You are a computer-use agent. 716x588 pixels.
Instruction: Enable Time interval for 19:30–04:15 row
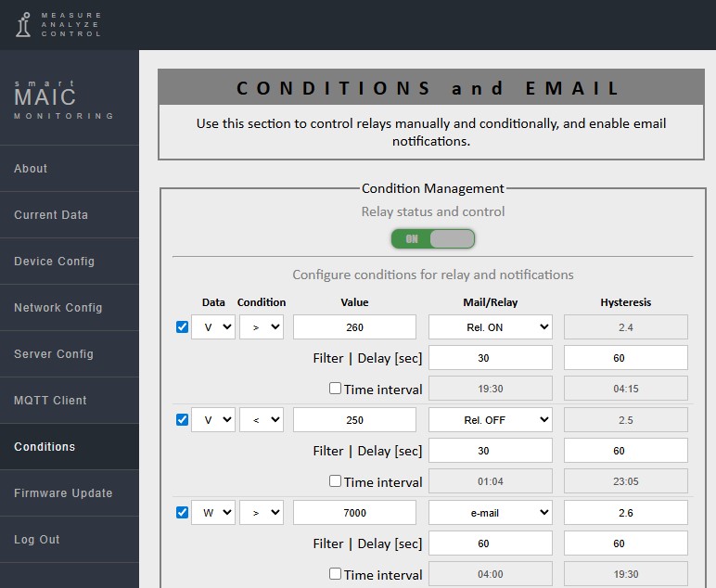click(335, 388)
